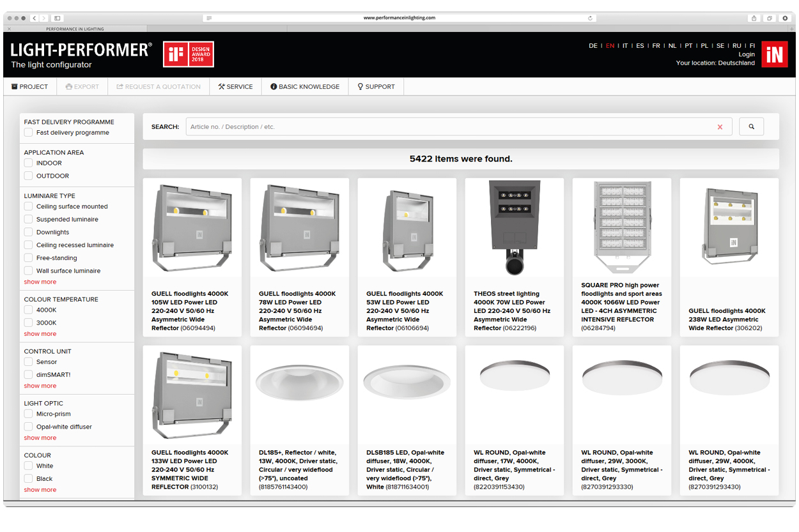Open DL185+ Reflector white downlight product
Image resolution: width=799 pixels, height=532 pixels.
click(300, 420)
